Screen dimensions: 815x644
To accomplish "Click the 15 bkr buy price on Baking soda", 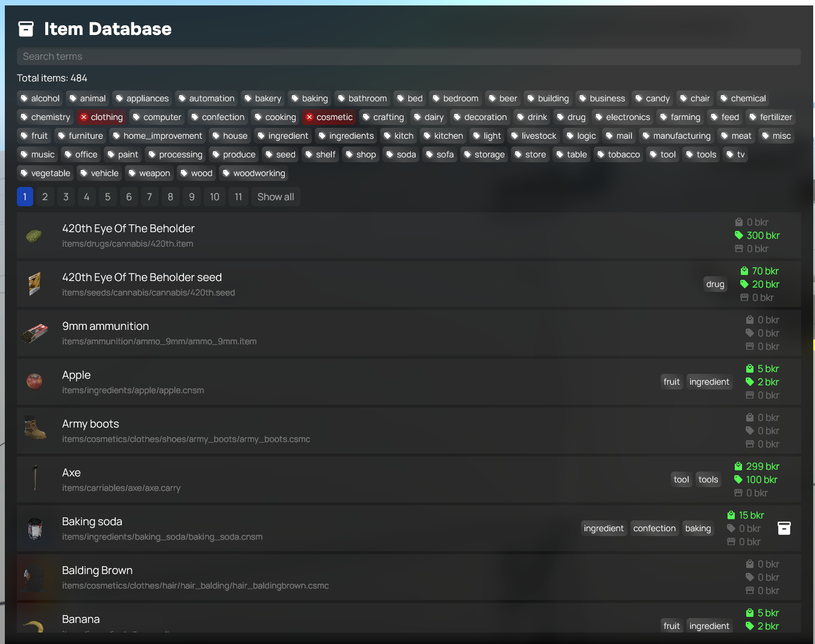I will [746, 515].
